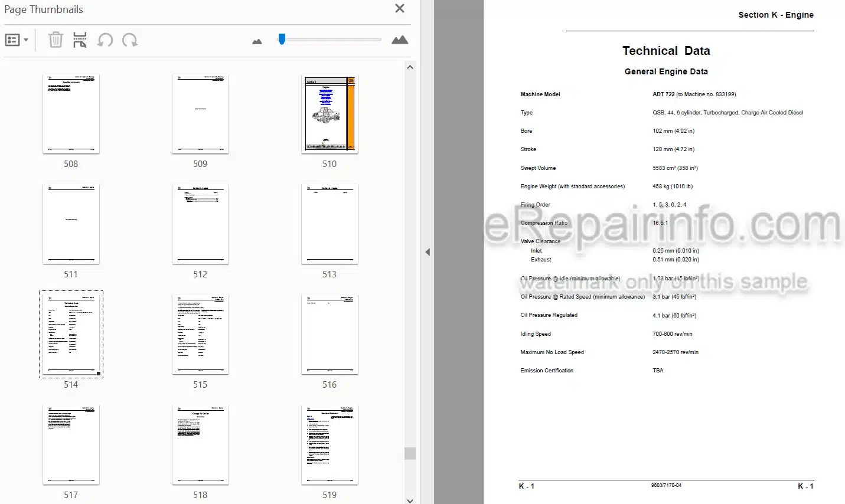
Task: Click '9803/7170-04' footer publication number
Action: click(666, 485)
